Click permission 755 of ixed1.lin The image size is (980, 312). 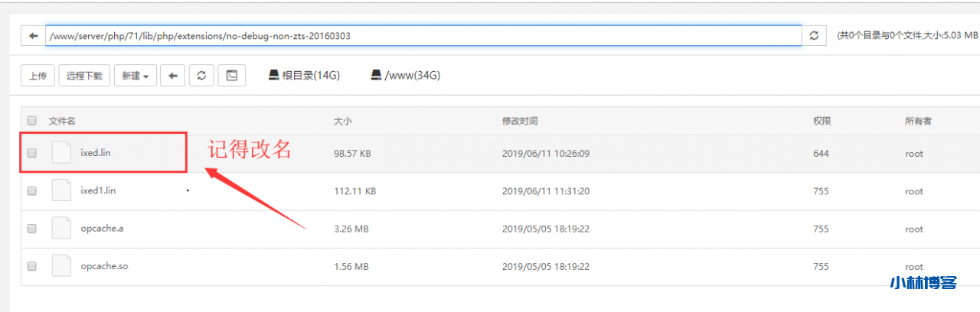pos(821,191)
